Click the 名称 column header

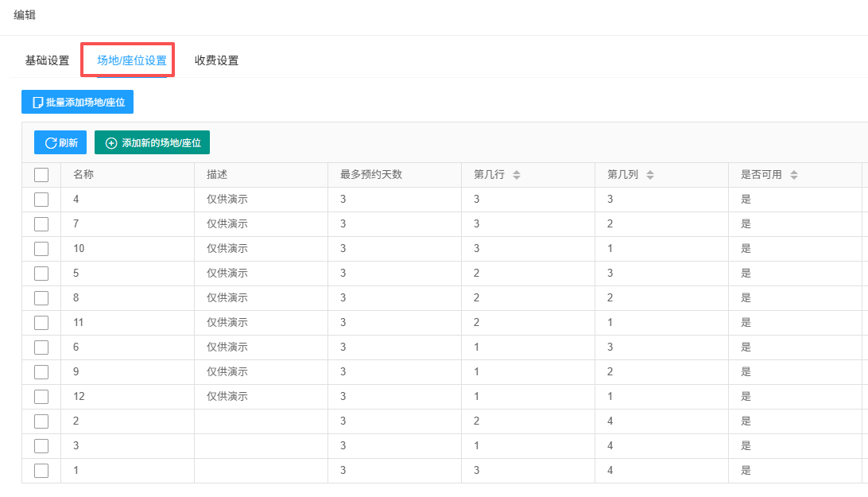[83, 175]
